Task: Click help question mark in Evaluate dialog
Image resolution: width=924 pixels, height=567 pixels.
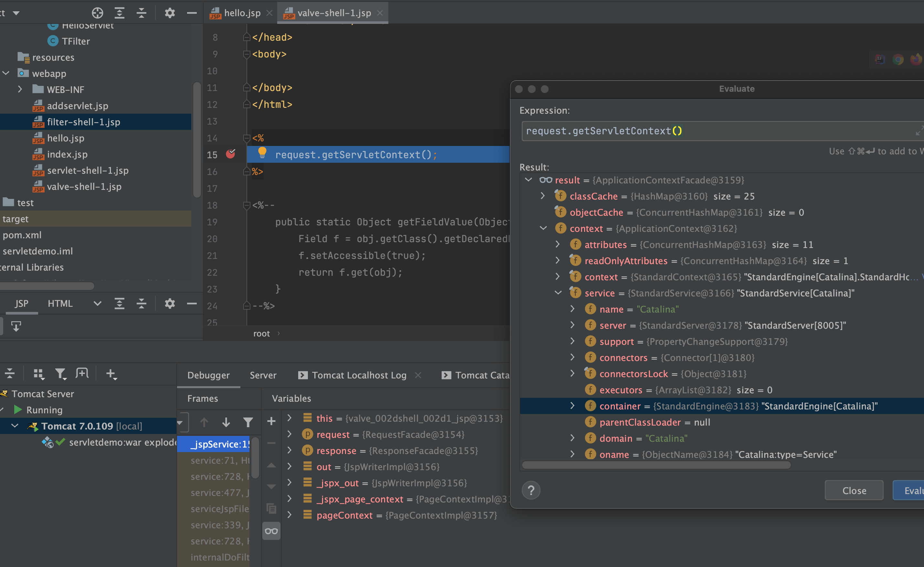Action: coord(531,490)
